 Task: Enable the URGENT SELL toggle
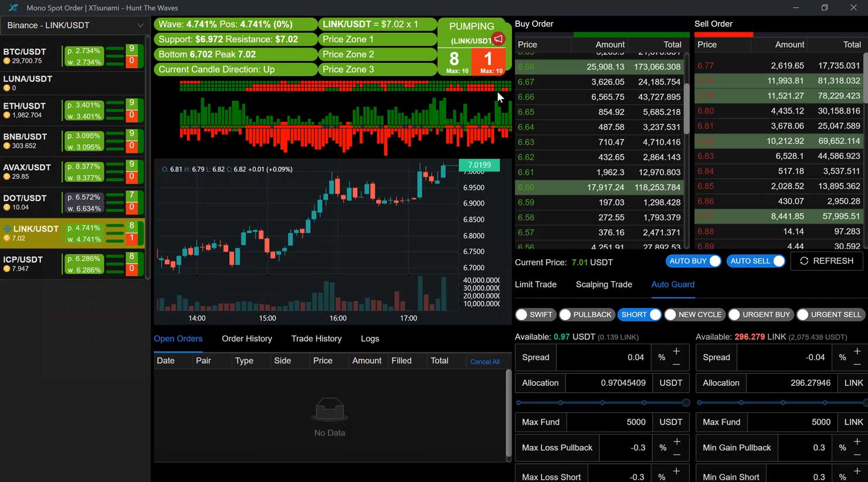[x=830, y=315]
